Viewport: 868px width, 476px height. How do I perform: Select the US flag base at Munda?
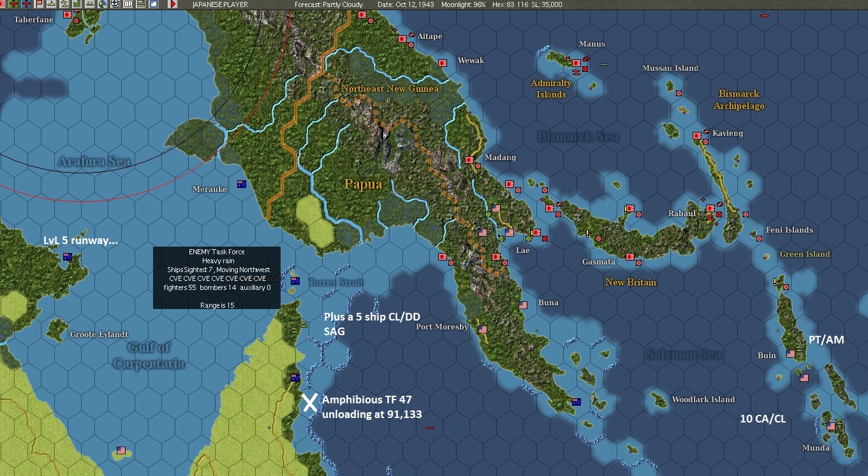click(831, 426)
